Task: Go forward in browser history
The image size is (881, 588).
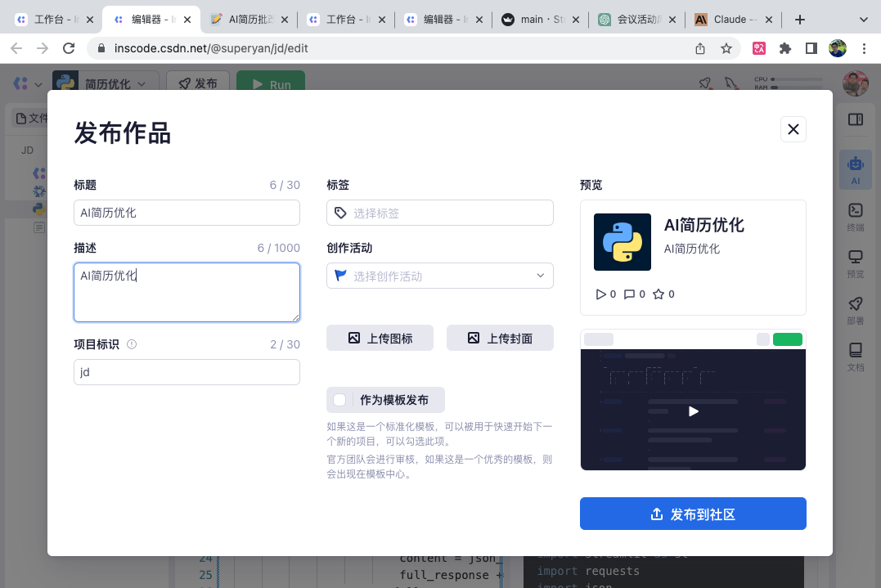Action: pos(43,48)
